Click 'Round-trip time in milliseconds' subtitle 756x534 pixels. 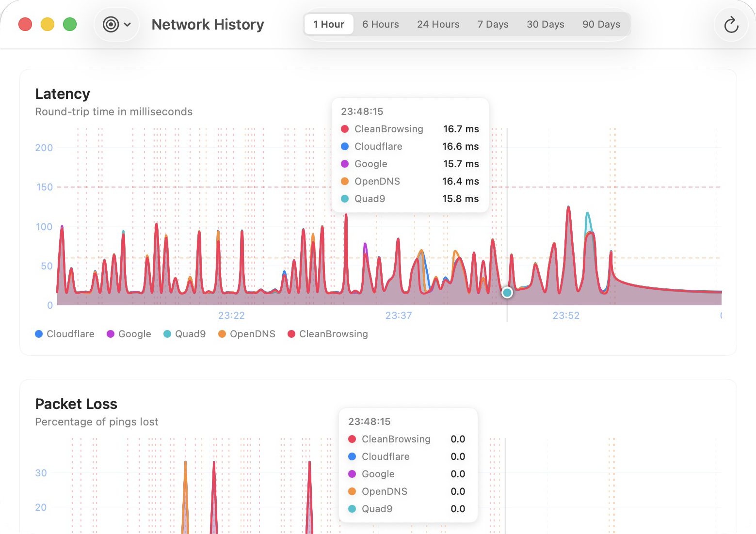coord(114,111)
